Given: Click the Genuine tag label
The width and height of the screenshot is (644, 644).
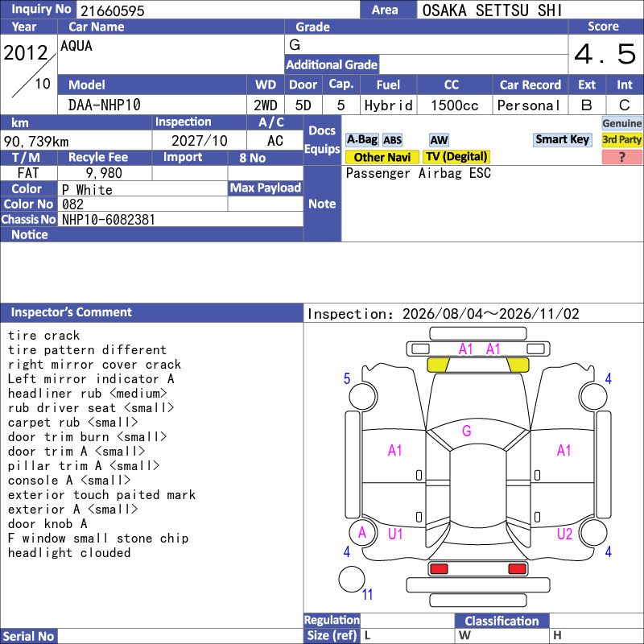Looking at the screenshot, I should pos(621,123).
